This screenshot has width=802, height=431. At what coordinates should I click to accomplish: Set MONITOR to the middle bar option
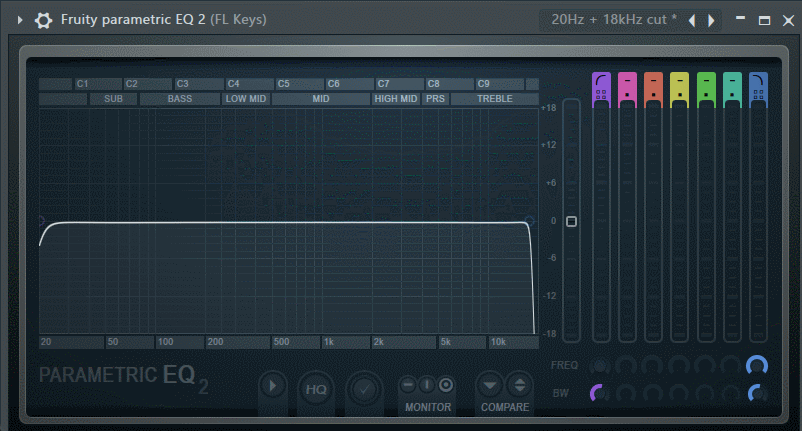(x=427, y=384)
